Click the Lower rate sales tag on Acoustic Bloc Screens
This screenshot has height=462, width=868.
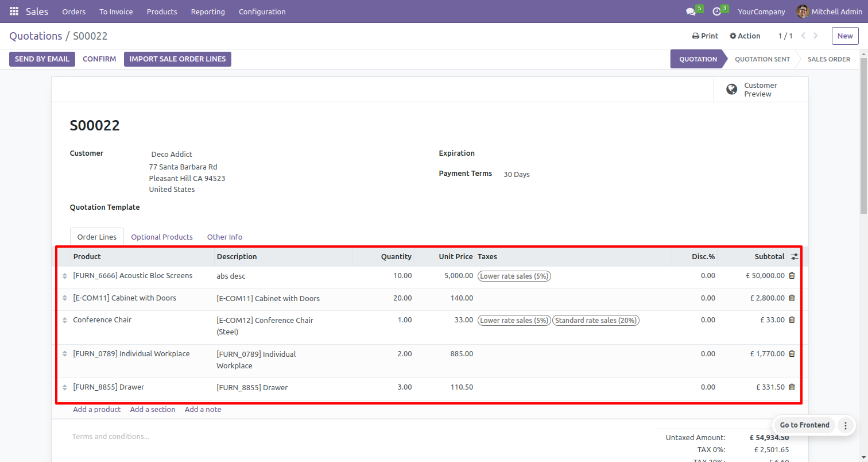pos(514,276)
